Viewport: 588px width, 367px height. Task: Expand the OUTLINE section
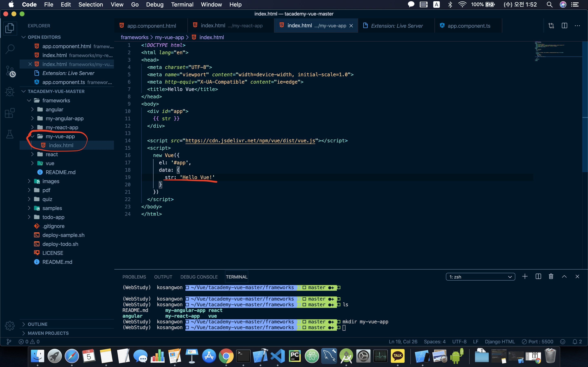point(38,324)
